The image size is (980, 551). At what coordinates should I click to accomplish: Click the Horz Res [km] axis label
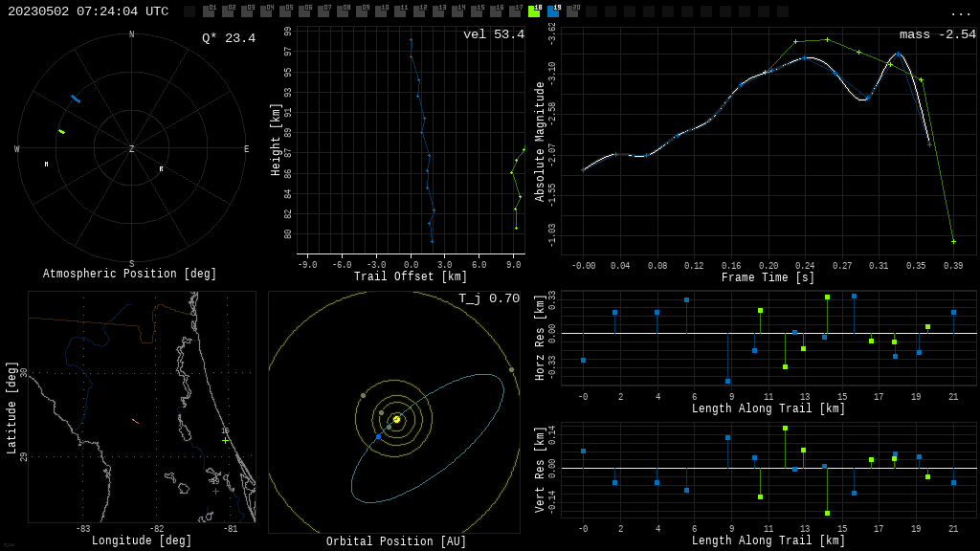coord(540,338)
